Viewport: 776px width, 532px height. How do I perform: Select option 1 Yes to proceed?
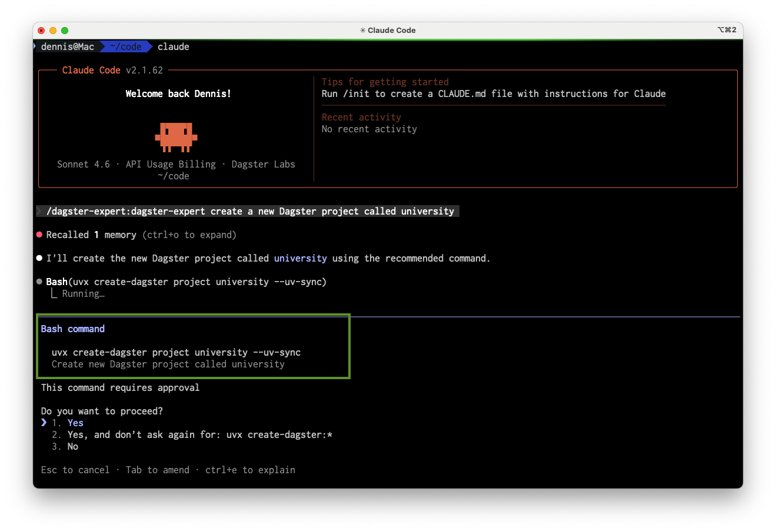pos(75,423)
